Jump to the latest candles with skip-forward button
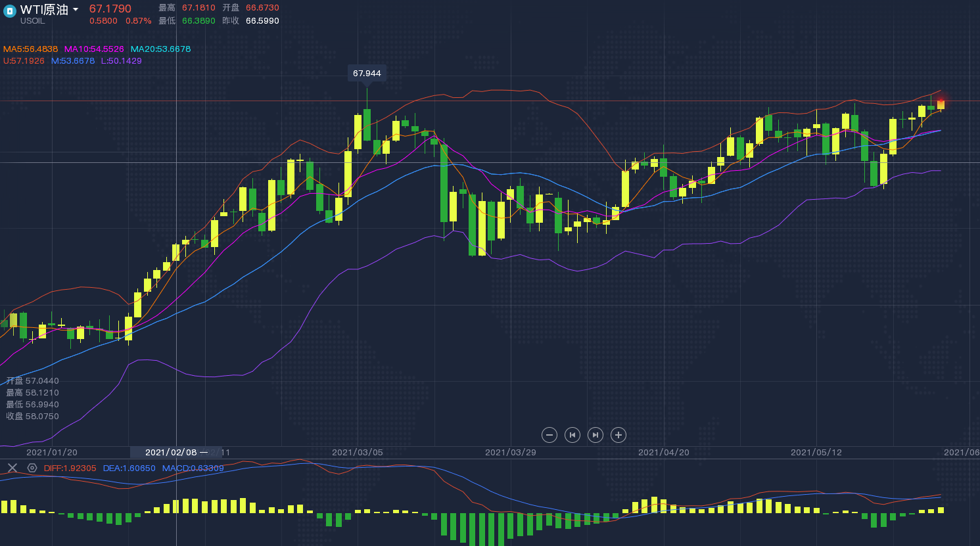This screenshot has height=546, width=980. pos(595,435)
